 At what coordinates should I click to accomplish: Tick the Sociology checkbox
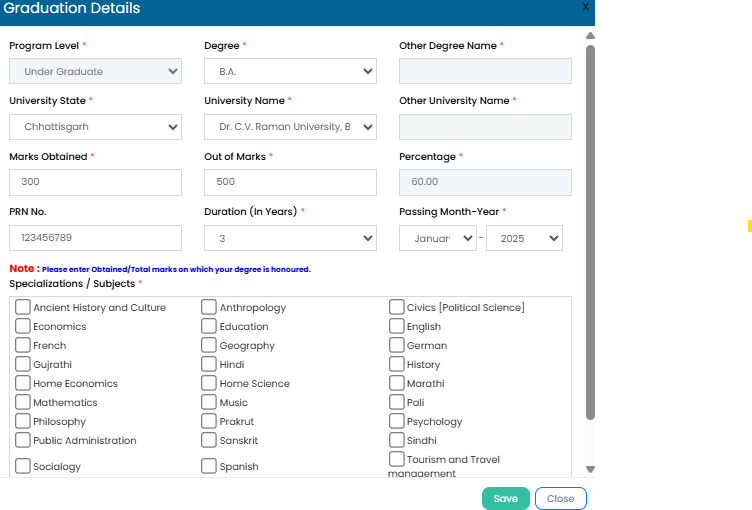(23, 466)
